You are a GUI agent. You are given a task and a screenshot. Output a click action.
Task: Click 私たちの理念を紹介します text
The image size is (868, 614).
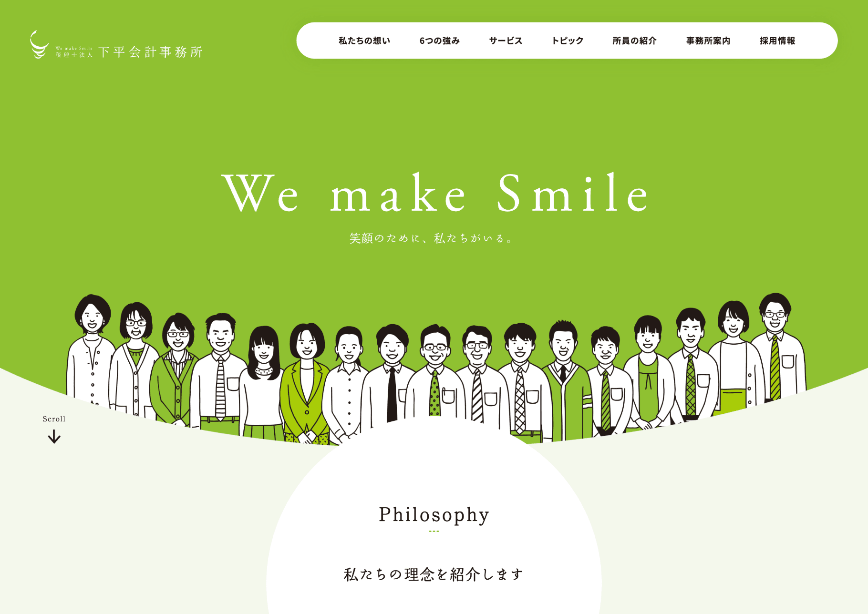click(434, 574)
